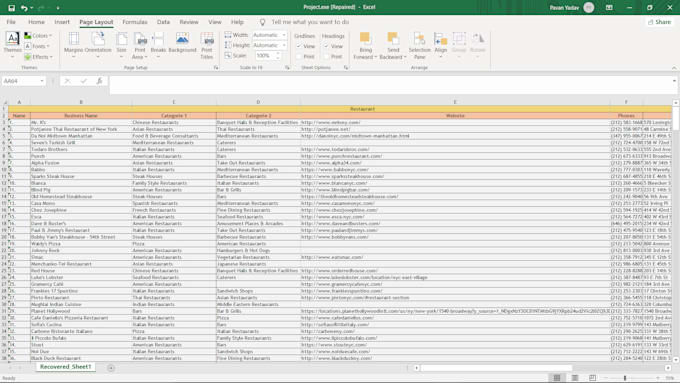Click the formula bar input

[x=390, y=85]
